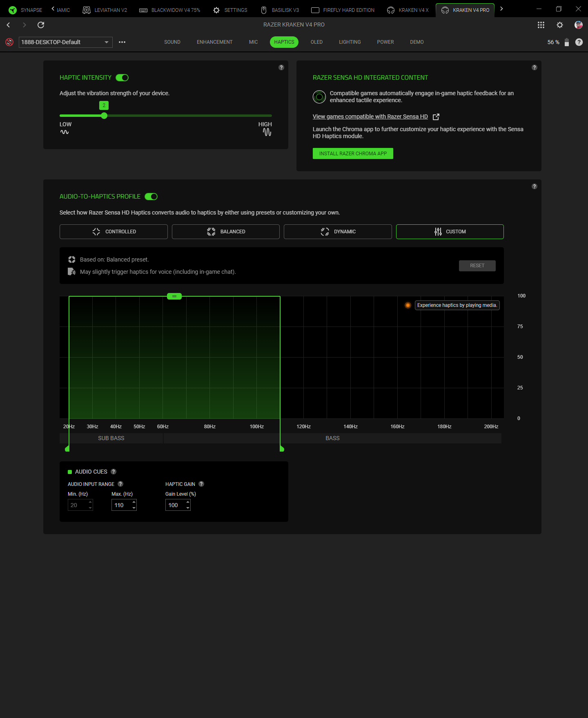Open the compatible Razer Sensa HD games link
Viewport: 588px width, 718px height.
[370, 116]
